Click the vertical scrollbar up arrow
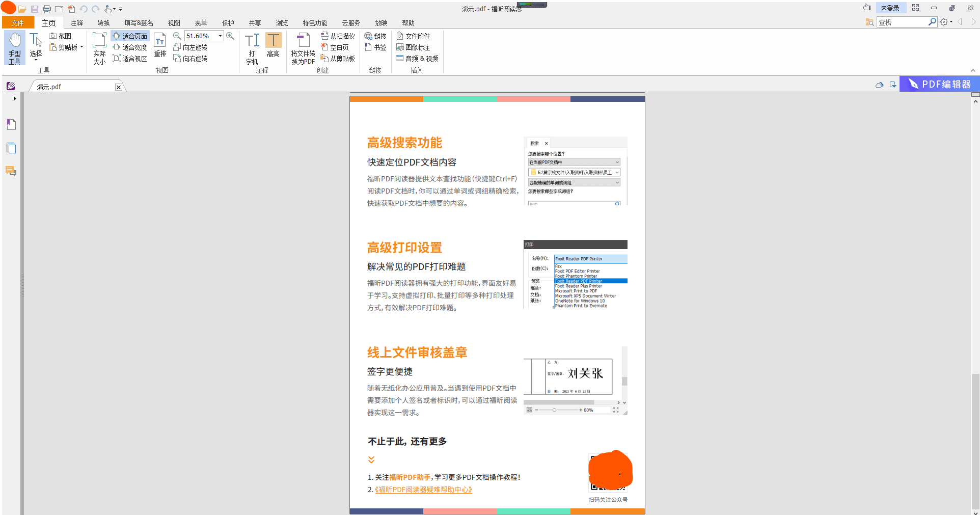Viewport: 980px width, 515px height. (975, 101)
